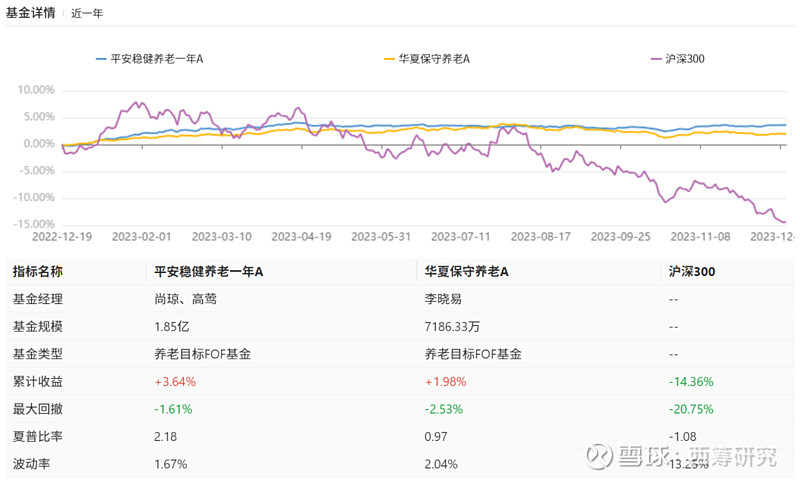Select the -1.61% max drawdown value

click(x=173, y=409)
